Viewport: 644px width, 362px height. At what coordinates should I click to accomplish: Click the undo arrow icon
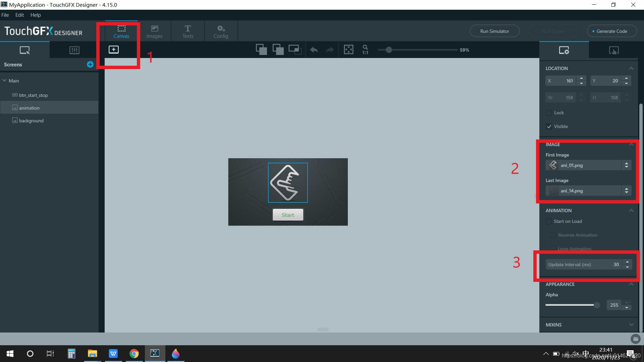pyautogui.click(x=314, y=50)
